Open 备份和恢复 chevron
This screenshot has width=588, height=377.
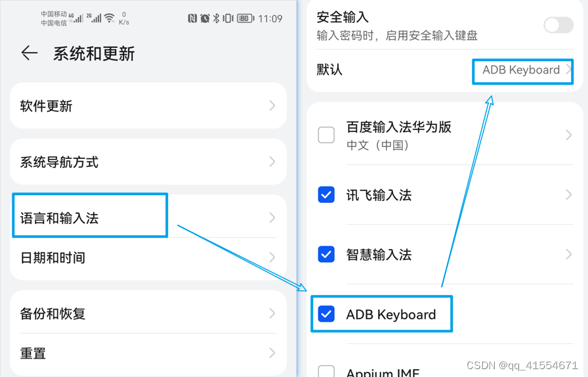click(x=272, y=313)
